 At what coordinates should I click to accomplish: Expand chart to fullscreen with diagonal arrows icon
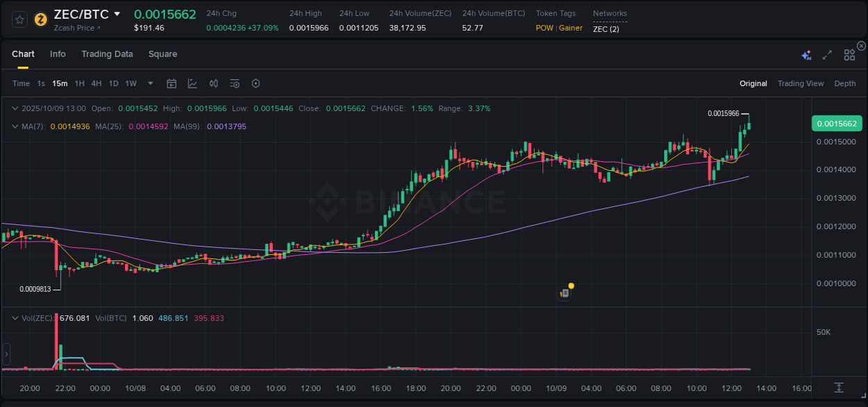pyautogui.click(x=827, y=54)
